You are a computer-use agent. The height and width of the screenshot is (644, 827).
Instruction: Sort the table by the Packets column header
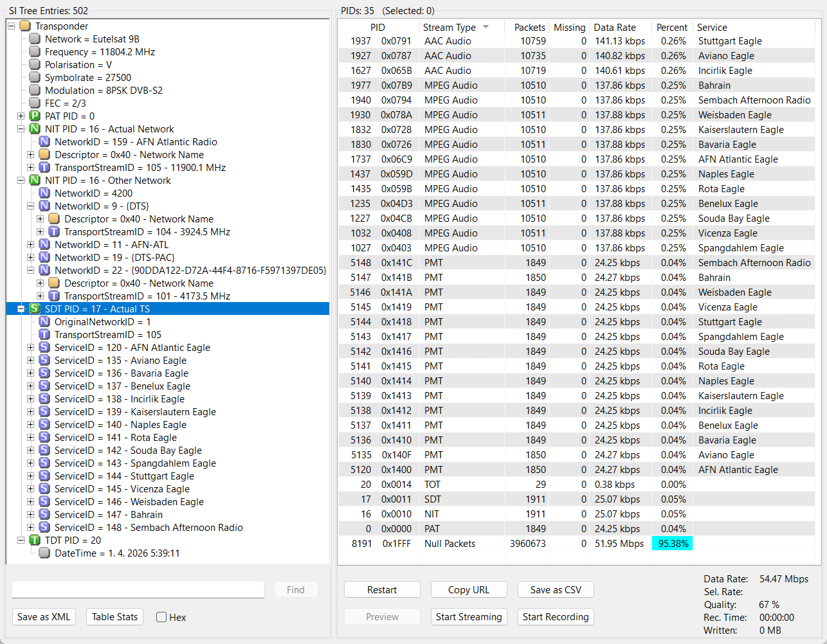[x=527, y=27]
